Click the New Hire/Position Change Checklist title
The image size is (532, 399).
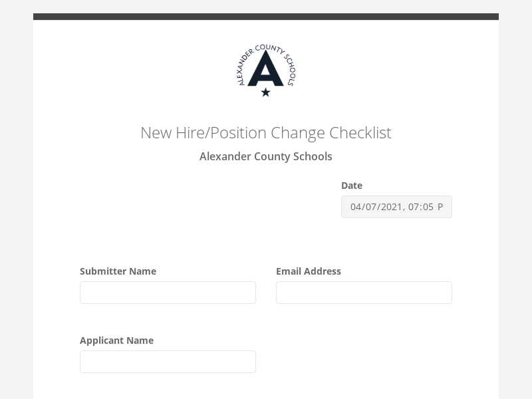pyautogui.click(x=266, y=132)
